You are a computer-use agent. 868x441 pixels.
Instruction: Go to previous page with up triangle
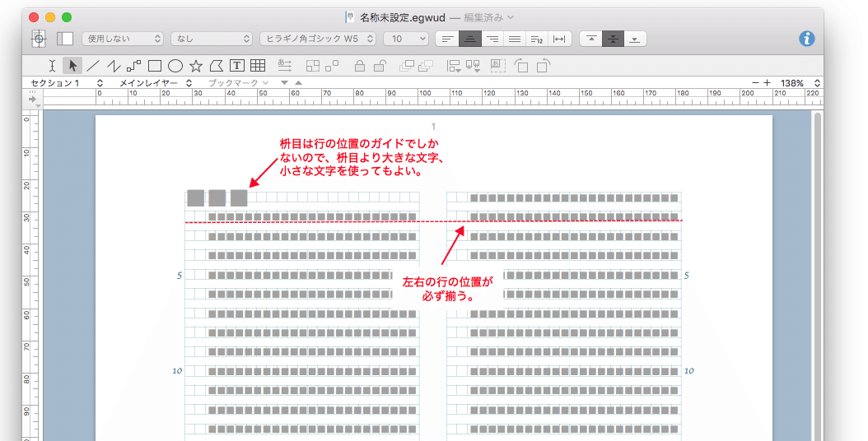click(298, 83)
